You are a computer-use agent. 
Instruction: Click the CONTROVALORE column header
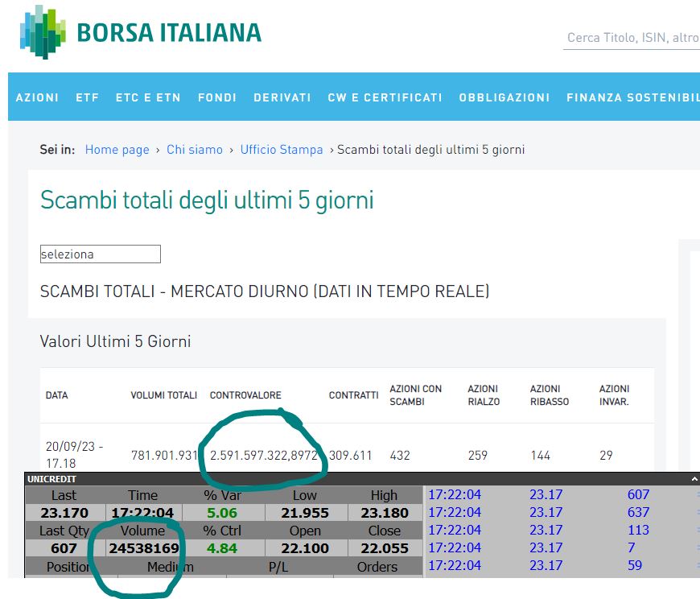coord(245,395)
